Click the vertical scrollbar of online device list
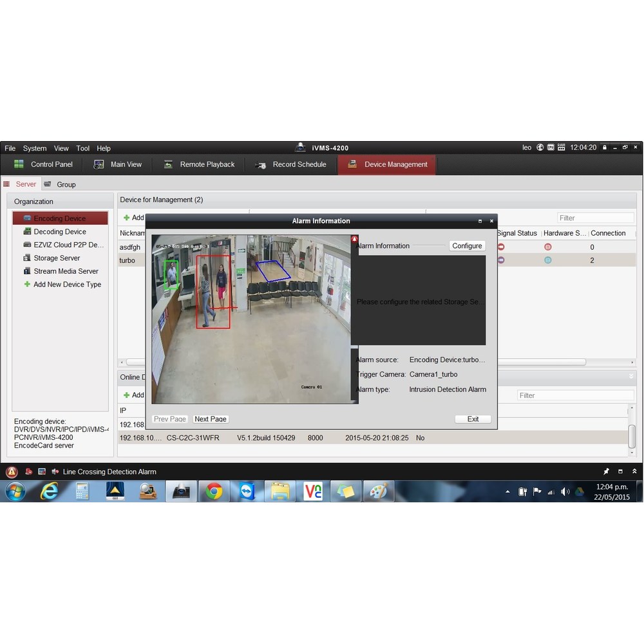The image size is (644, 644). tap(632, 436)
